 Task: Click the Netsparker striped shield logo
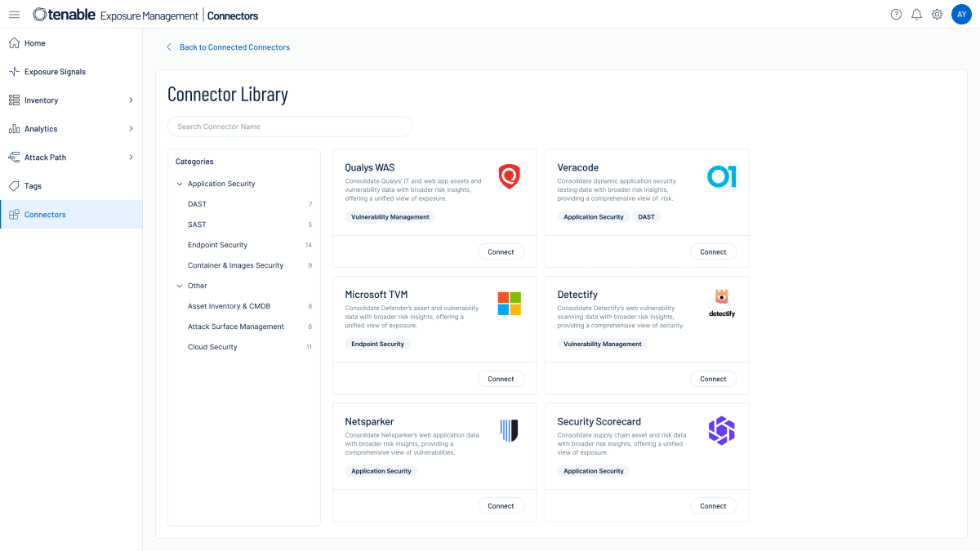click(x=510, y=430)
